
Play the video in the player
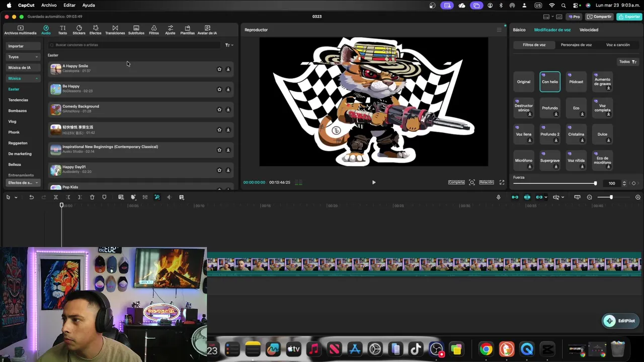point(374,183)
